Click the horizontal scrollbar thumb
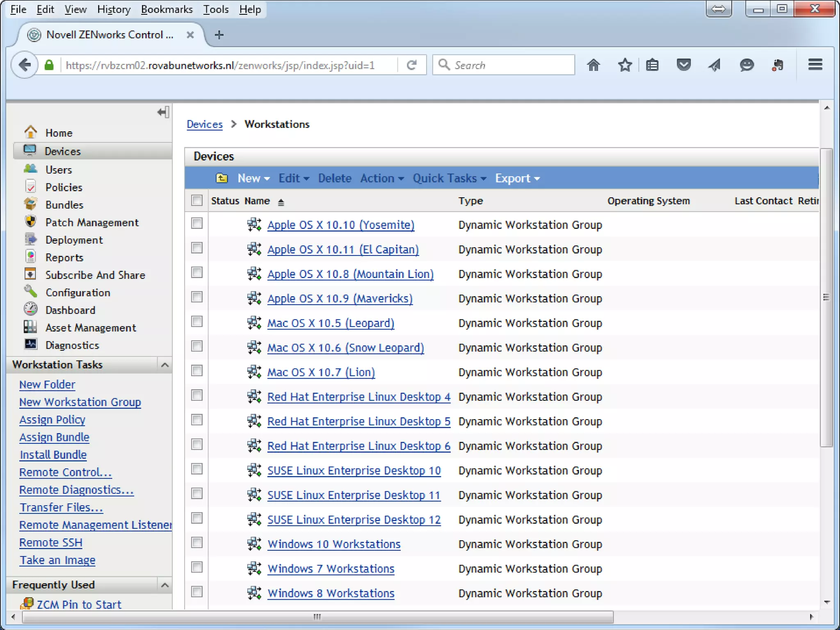 pyautogui.click(x=318, y=616)
